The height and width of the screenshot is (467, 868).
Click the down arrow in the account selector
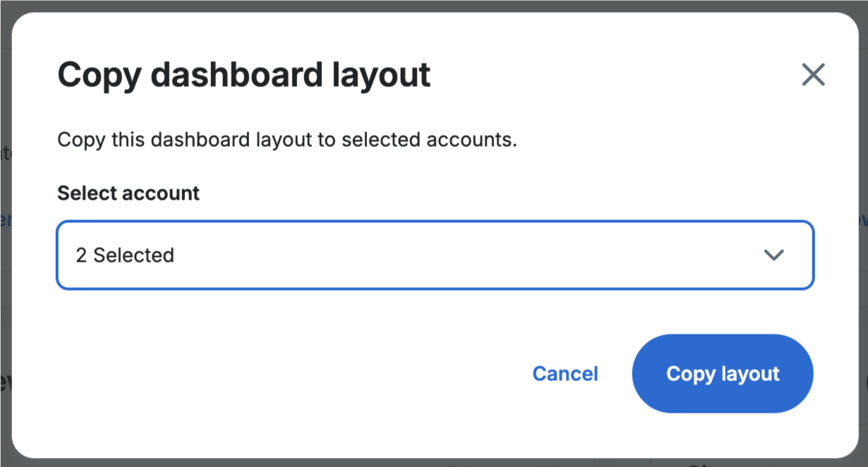tap(774, 255)
